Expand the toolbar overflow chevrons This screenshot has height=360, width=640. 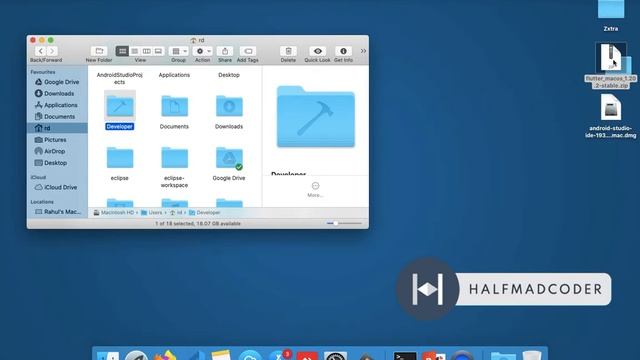(363, 51)
